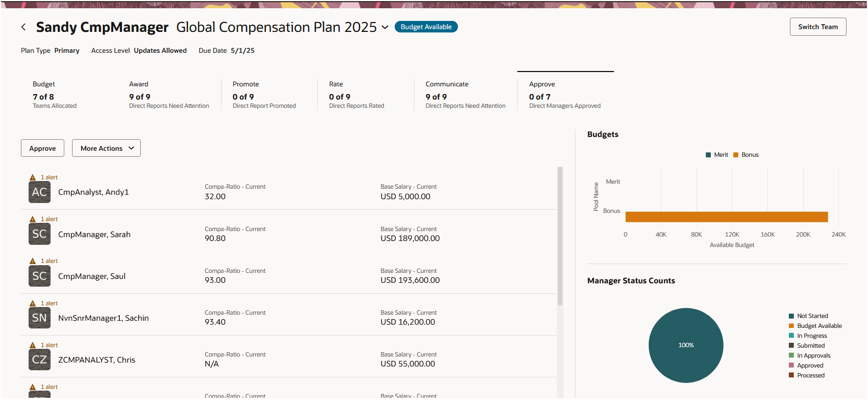Click the SC avatar for CmpManager, Sarah
Screen dimensions: 868x400
click(40, 234)
